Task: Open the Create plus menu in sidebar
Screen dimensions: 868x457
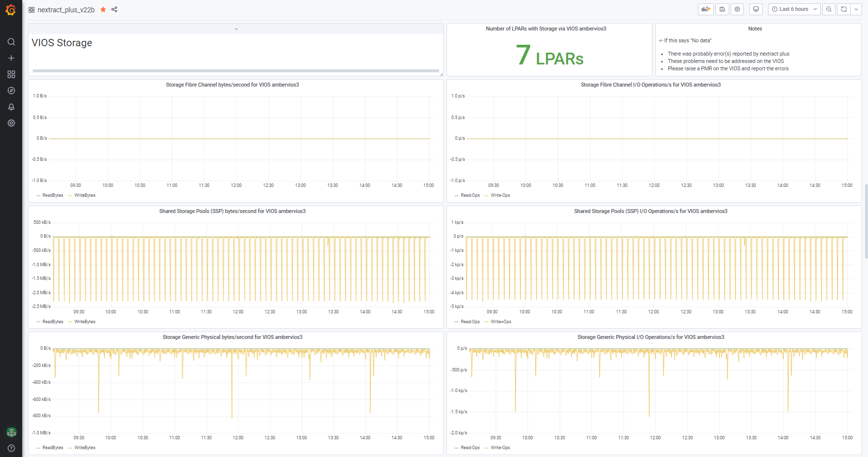Action: click(x=11, y=58)
